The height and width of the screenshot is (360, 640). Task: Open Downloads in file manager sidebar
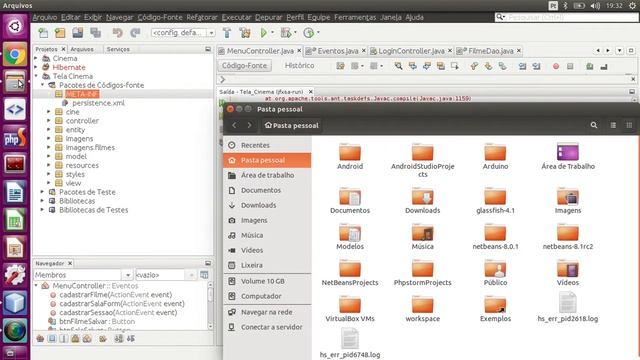pyautogui.click(x=267, y=205)
